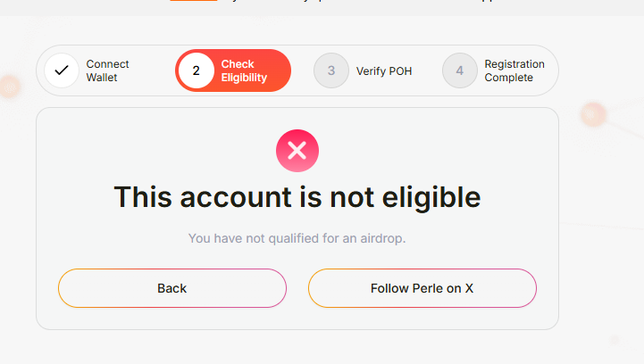Select the Check Eligibility step
Image resolution: width=644 pixels, height=364 pixels.
[244, 70]
